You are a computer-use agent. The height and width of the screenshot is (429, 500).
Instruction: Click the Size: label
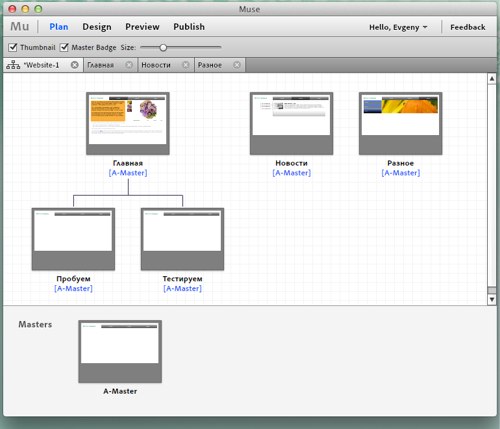[x=128, y=47]
